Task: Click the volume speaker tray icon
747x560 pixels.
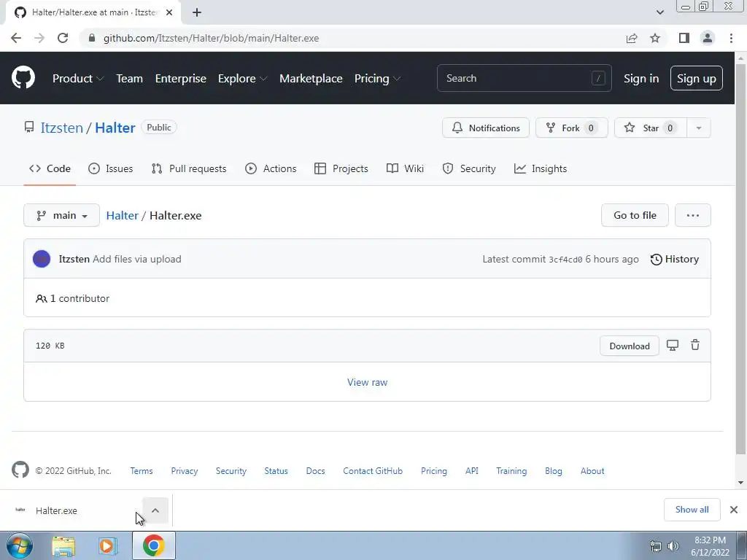Action: [673, 546]
